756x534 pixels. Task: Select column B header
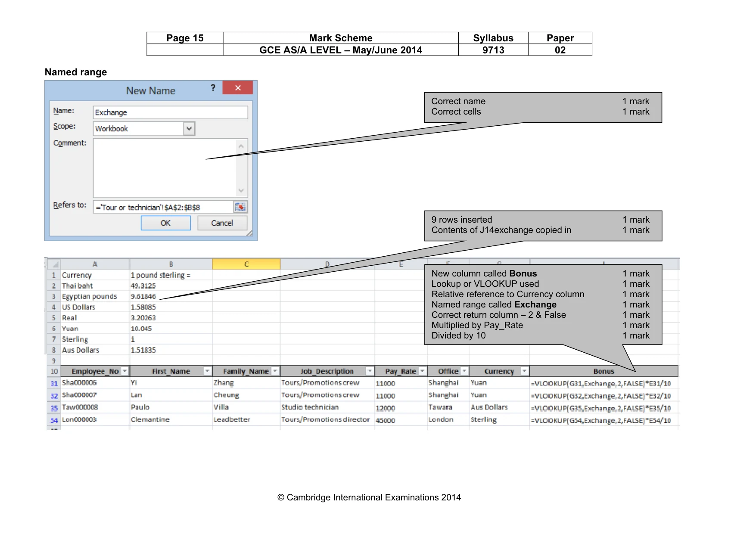click(171, 264)
